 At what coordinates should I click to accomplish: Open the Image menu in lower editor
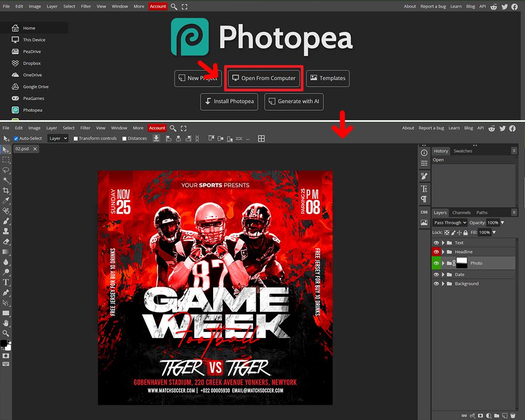pyautogui.click(x=34, y=128)
